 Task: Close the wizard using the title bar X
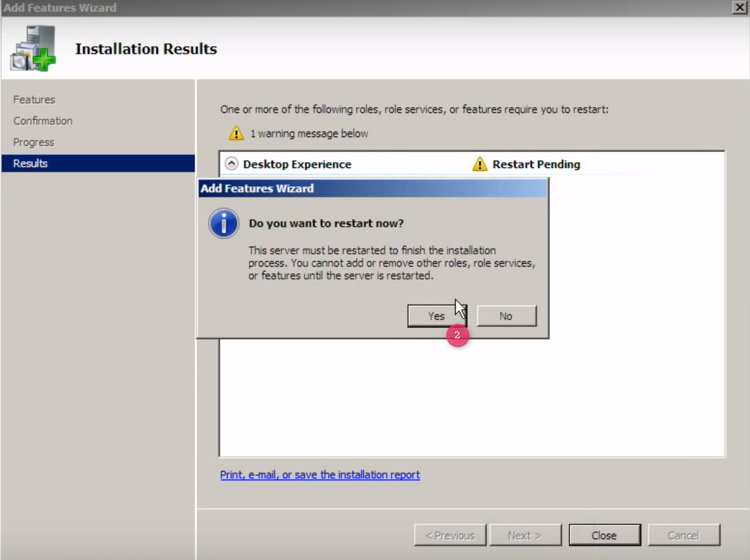click(739, 8)
